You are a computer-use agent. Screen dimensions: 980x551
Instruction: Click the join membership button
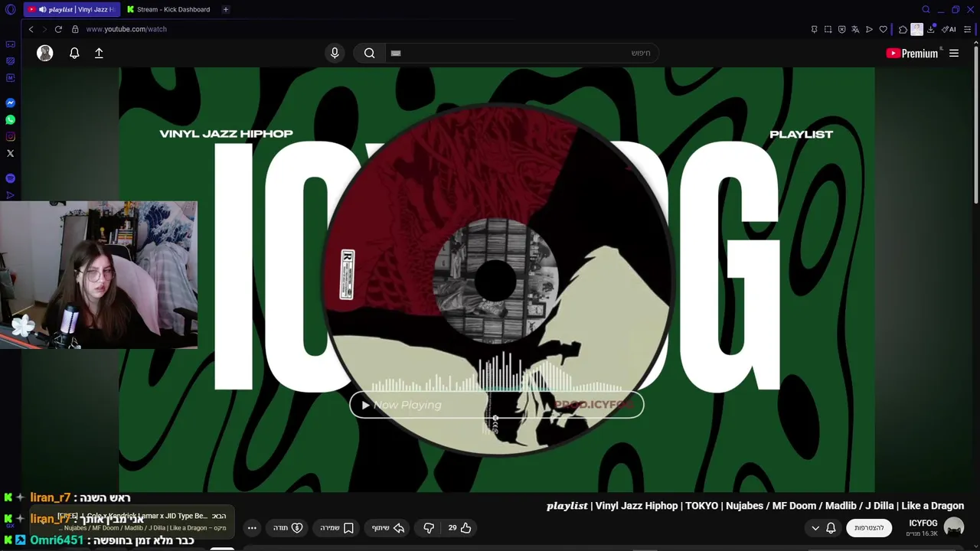[x=869, y=528]
